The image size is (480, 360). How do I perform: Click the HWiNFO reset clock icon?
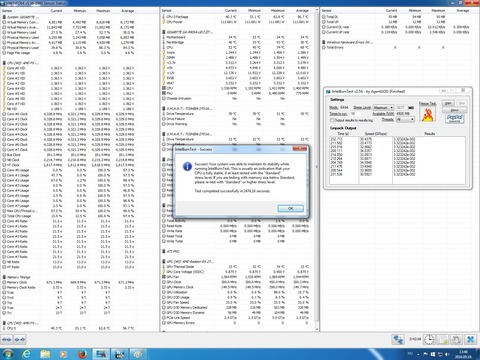[429, 340]
